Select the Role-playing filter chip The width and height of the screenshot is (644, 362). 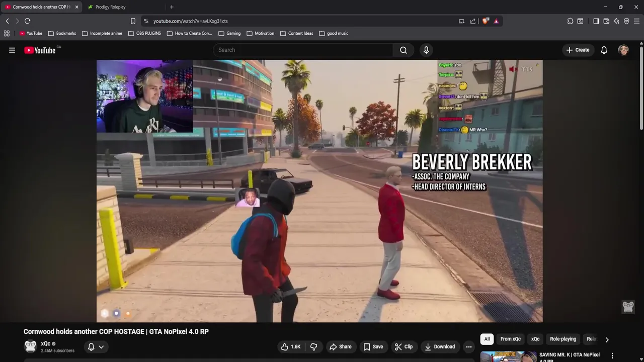tap(563, 339)
